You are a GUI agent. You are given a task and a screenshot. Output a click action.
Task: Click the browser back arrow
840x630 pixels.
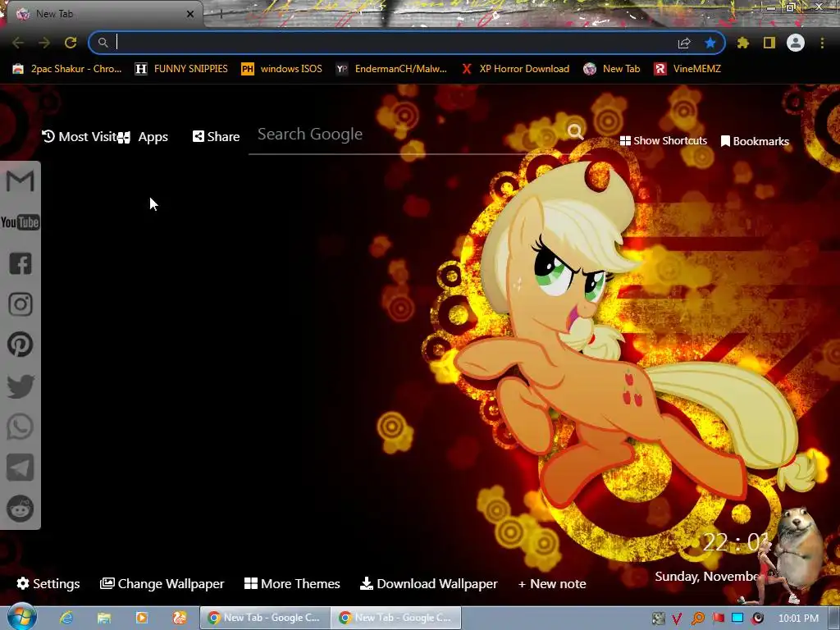(x=18, y=43)
